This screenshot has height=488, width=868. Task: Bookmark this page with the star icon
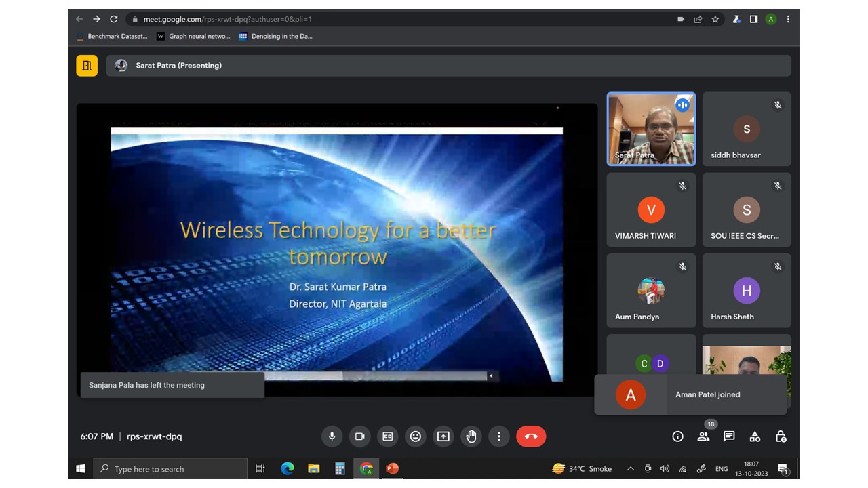[x=715, y=20]
